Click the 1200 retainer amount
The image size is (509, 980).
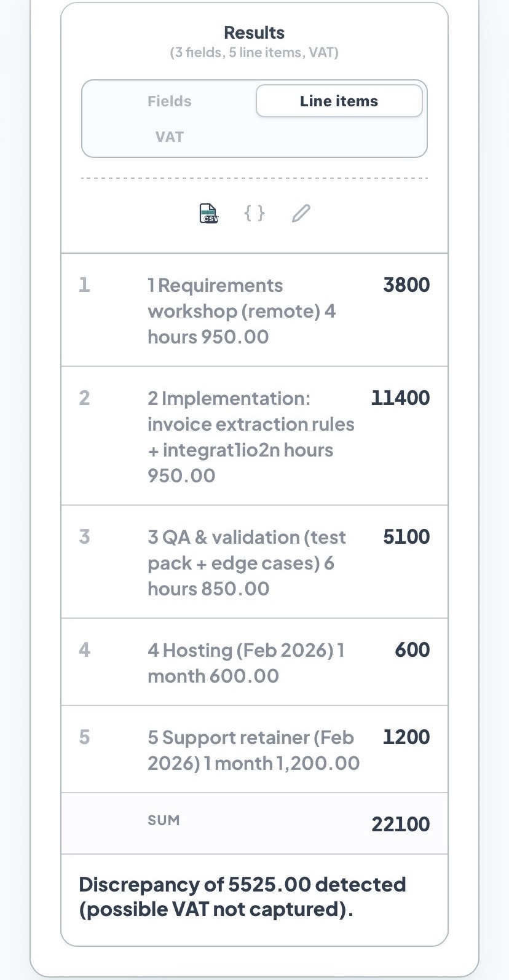[x=406, y=737]
